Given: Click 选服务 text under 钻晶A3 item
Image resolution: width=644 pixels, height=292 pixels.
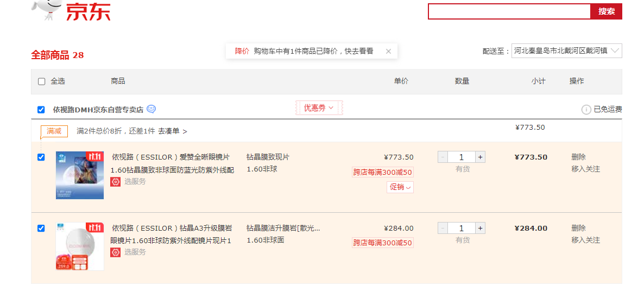Looking at the screenshot, I should [135, 252].
